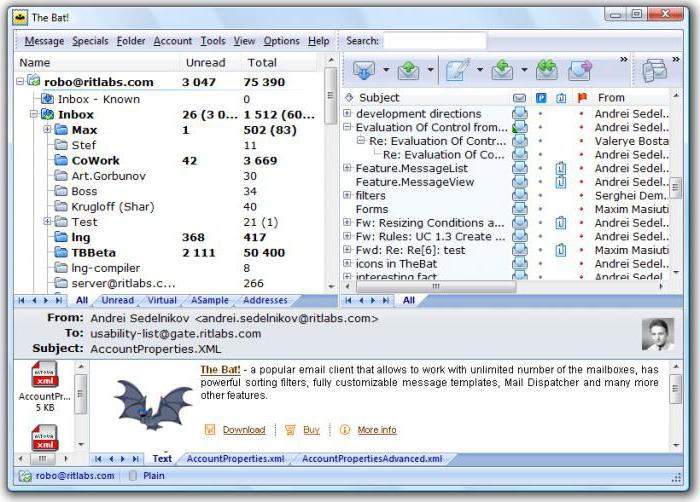
Task: Open the Specials menu
Action: [90, 41]
